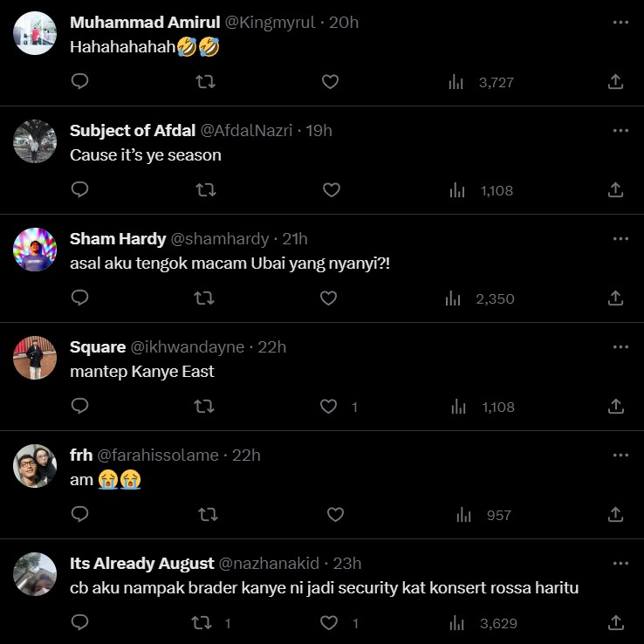Open more options on Its Already August tweet
Viewport: 644px width, 644px height.
(x=620, y=563)
